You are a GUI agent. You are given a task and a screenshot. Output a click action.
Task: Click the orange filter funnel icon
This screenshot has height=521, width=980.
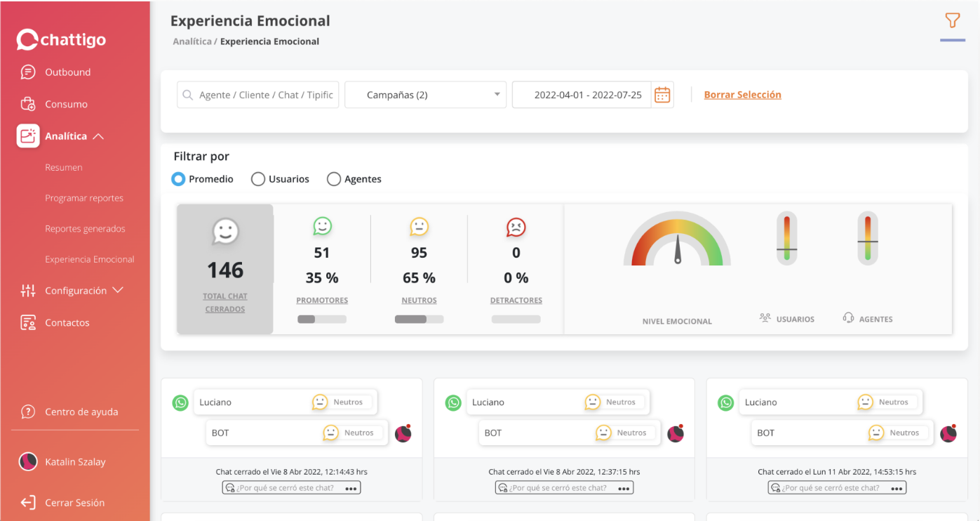(x=952, y=20)
